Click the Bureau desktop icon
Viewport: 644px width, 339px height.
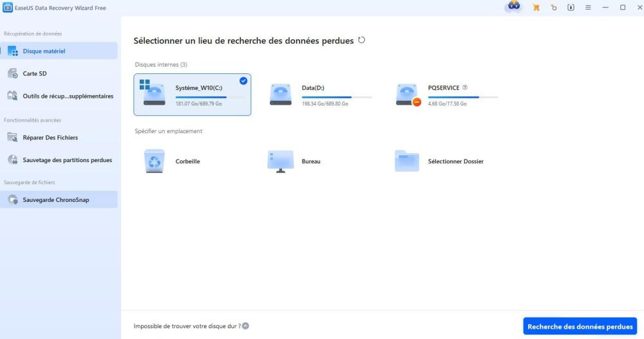(x=281, y=161)
